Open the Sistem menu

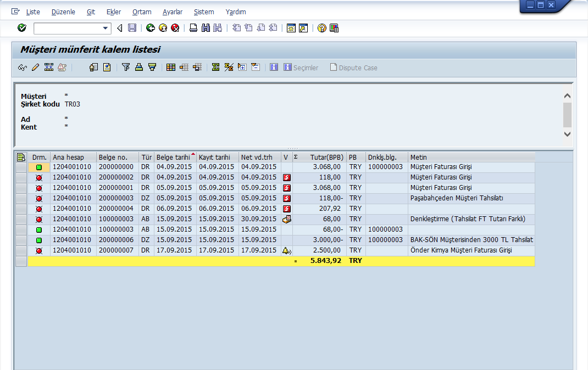click(204, 12)
